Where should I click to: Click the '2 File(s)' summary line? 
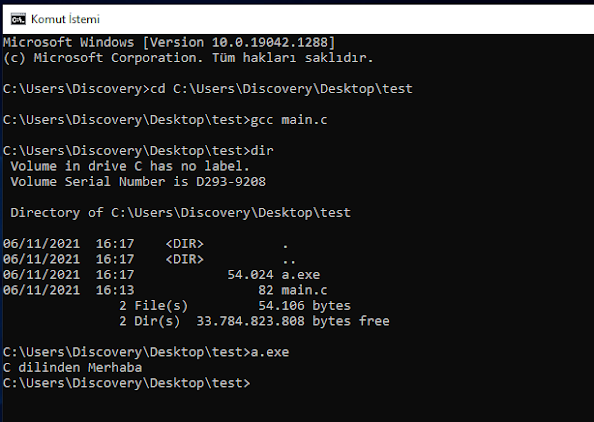tap(153, 306)
